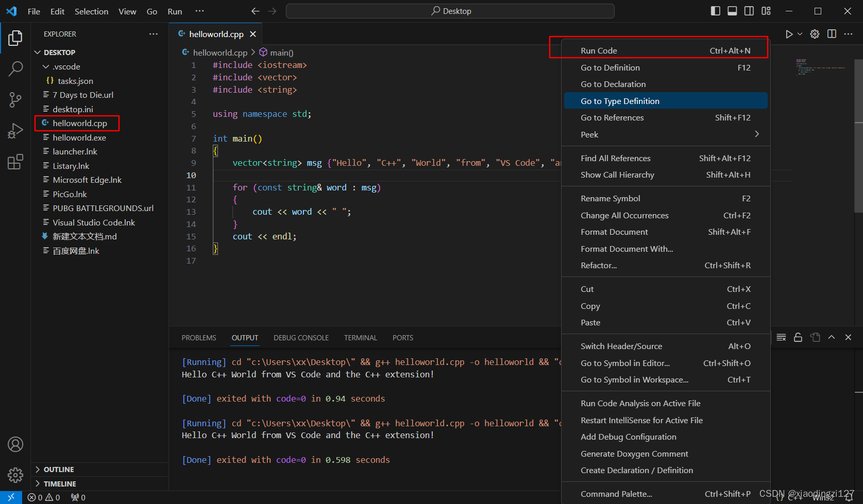
Task: Open the Explorer view in activity bar
Action: pos(15,38)
